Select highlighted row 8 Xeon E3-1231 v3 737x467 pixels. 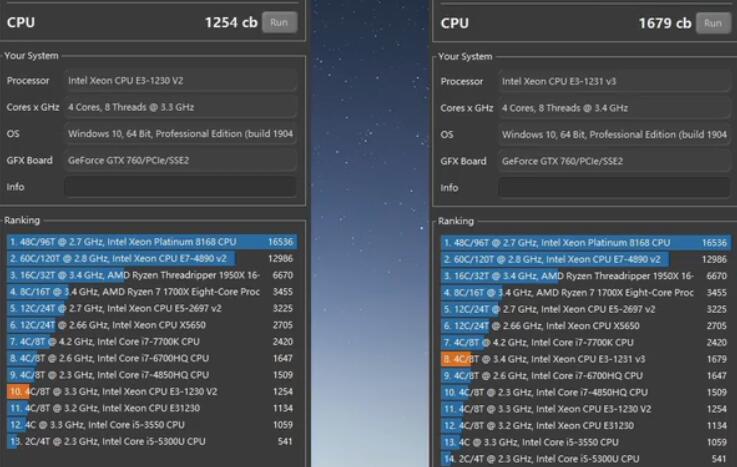click(586, 359)
